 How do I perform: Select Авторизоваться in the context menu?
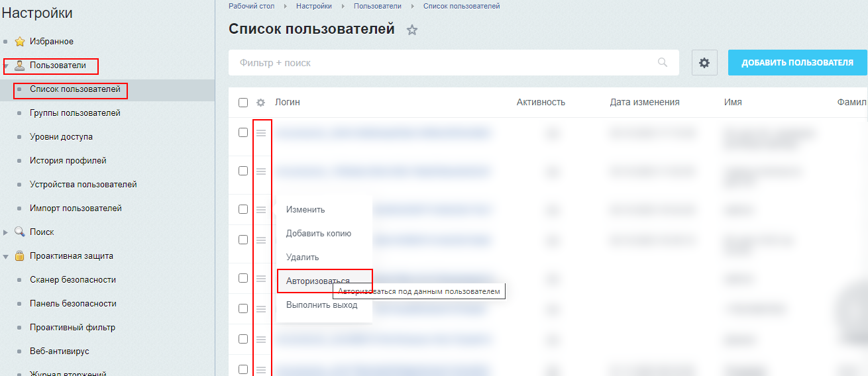click(x=318, y=281)
